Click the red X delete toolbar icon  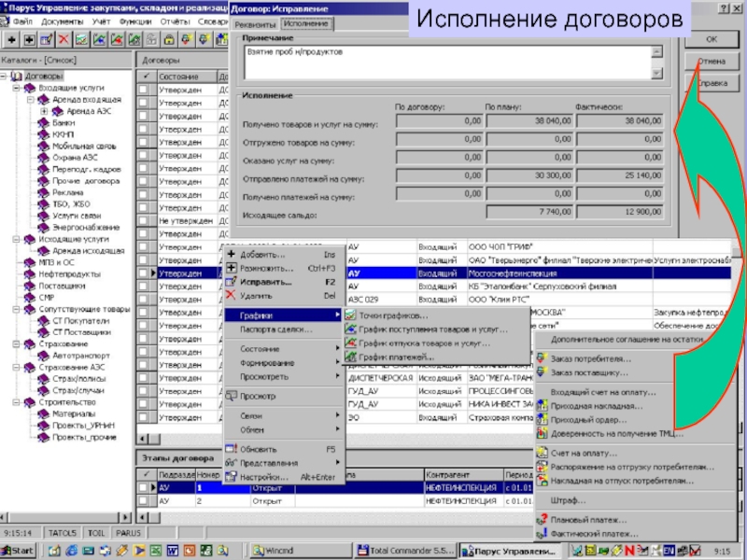[x=63, y=40]
